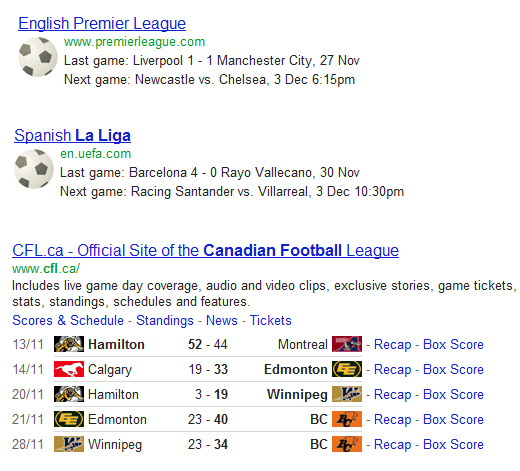The image size is (520, 471).
Task: Open the Tickets sitelink
Action: click(271, 320)
